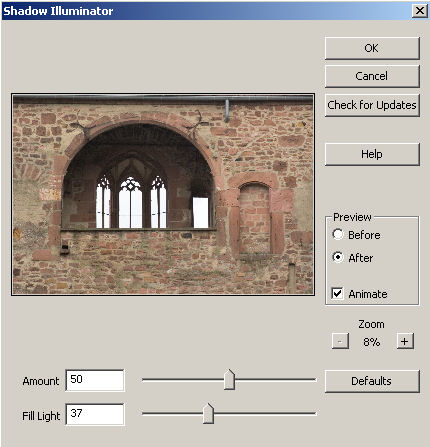The image size is (430, 447).
Task: Click the Amount value field
Action: (x=95, y=380)
